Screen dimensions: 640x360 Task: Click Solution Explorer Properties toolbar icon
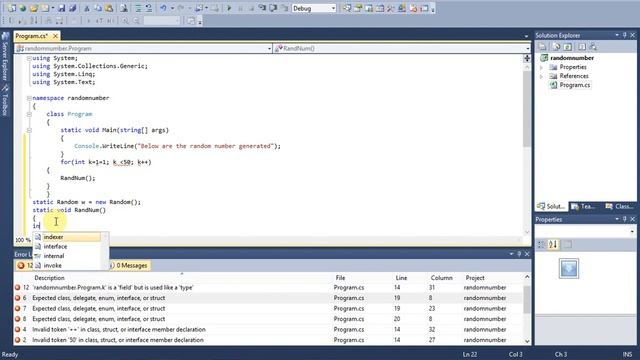[x=542, y=47]
